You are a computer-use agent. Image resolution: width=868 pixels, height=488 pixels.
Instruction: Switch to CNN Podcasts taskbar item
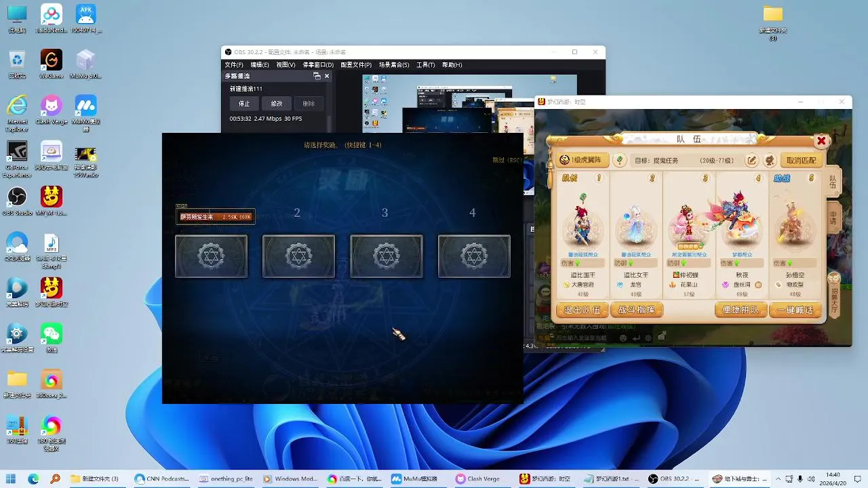[x=162, y=479]
